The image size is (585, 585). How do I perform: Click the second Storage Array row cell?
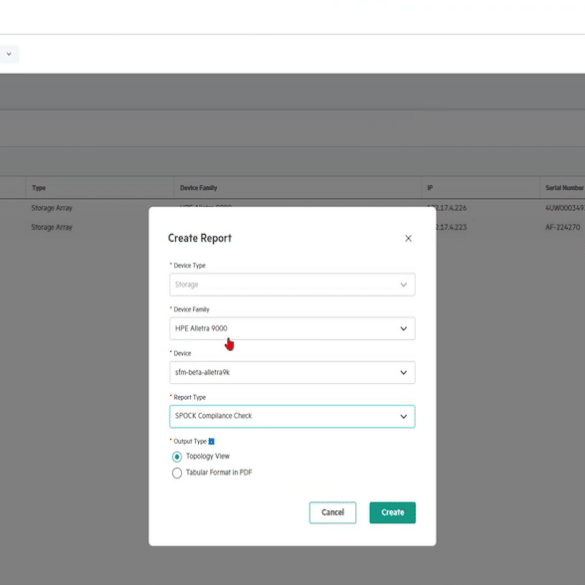click(52, 227)
